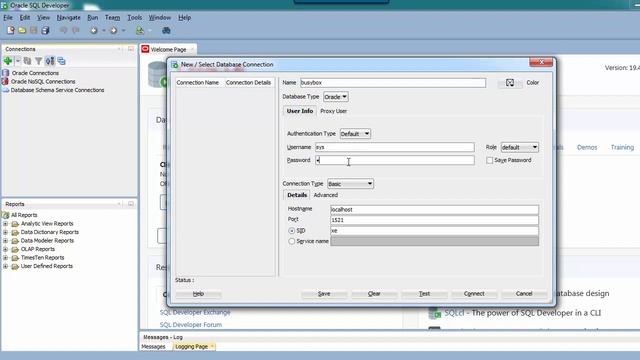Screen dimensions: 640x360
Task: Select the SID radio button
Action: 291,231
